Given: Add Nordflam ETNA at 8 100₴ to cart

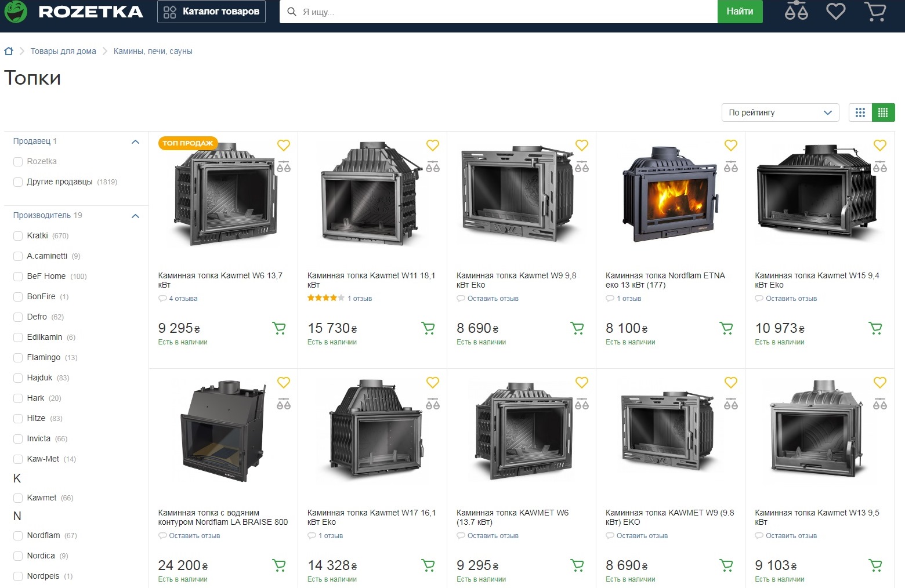Looking at the screenshot, I should pyautogui.click(x=726, y=328).
